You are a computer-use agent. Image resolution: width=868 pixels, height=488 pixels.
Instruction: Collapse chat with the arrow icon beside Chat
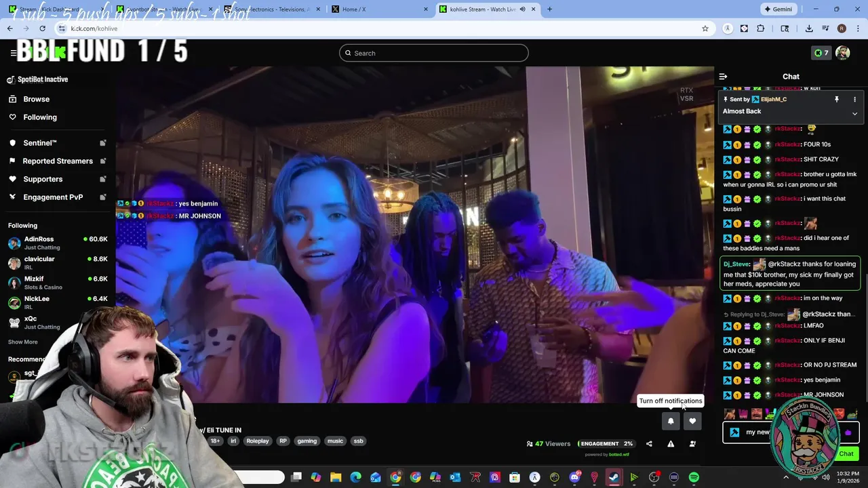coord(723,77)
